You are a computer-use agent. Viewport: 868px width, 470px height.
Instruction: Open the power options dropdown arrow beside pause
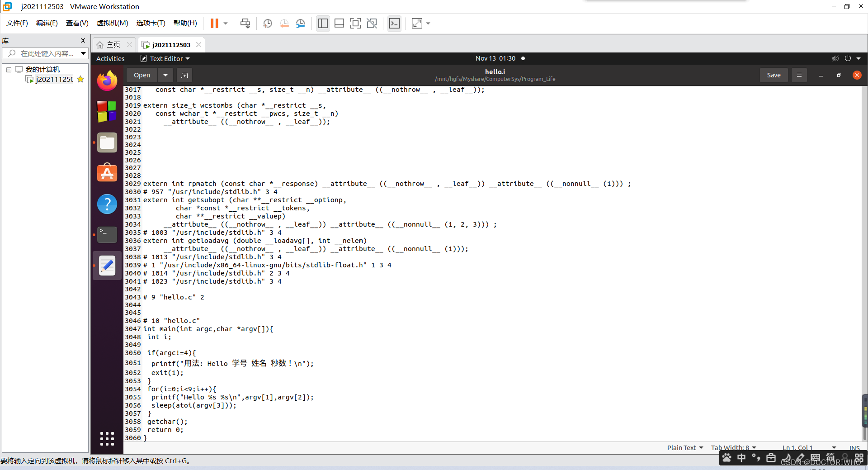226,23
